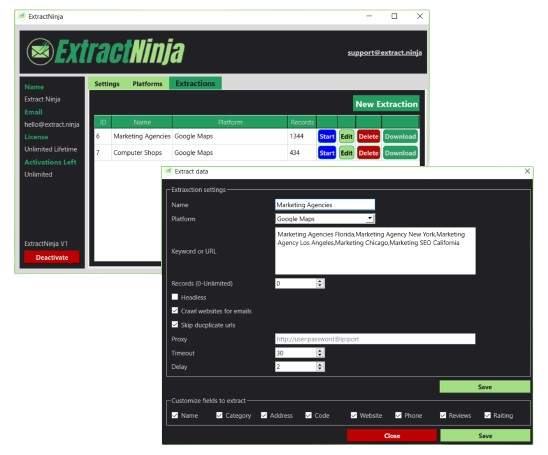Click the Extract data dialog title icon
The image size is (548, 455).
pyautogui.click(x=169, y=172)
